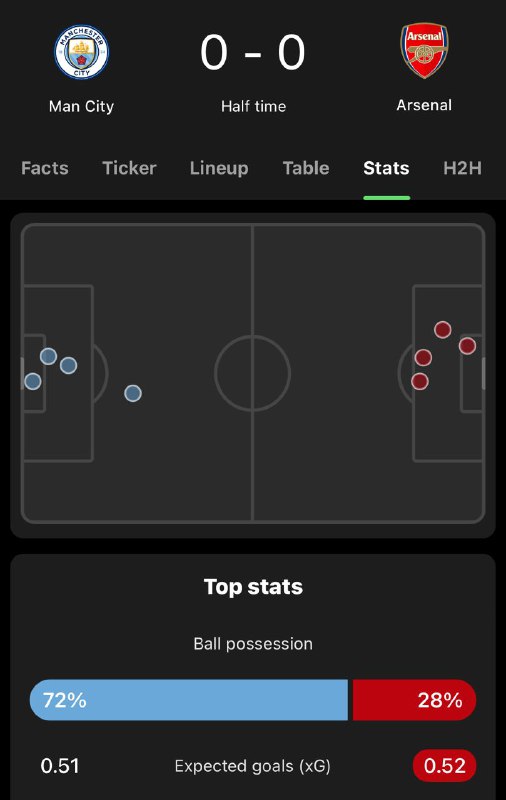
Task: Tap the Expected goals (xG) label
Action: [252, 766]
